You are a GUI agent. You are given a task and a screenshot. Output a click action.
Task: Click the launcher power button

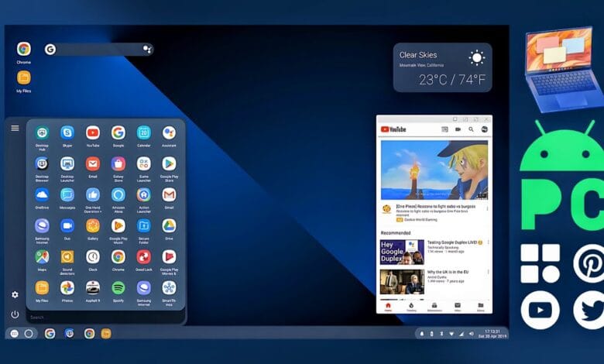point(15,314)
